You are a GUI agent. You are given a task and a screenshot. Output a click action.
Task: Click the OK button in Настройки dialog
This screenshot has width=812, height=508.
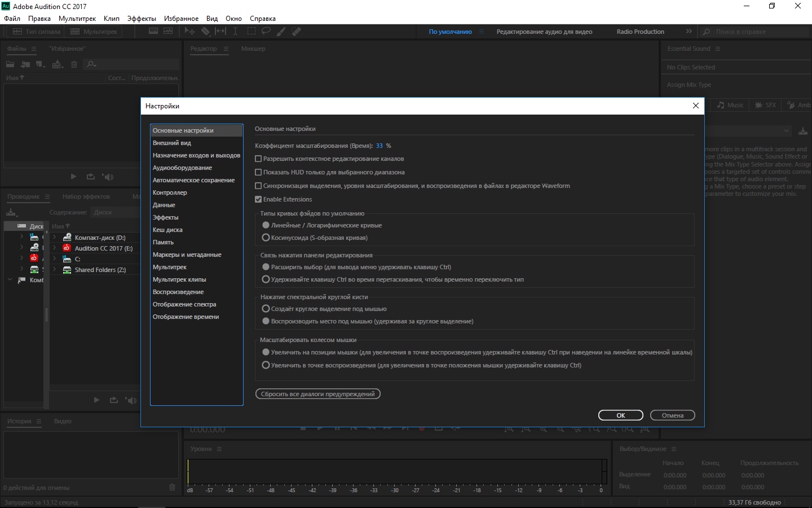pos(620,415)
